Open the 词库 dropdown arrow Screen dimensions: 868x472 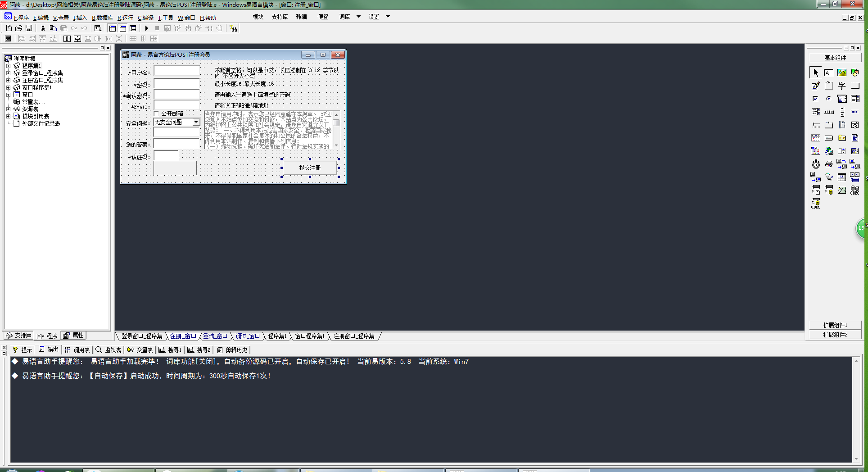click(358, 17)
